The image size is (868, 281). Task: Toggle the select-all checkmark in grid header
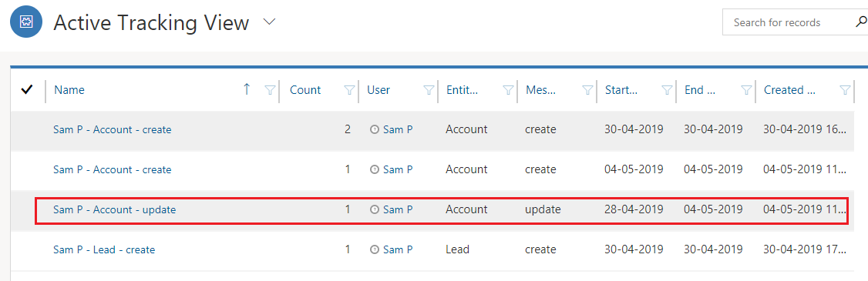point(26,89)
